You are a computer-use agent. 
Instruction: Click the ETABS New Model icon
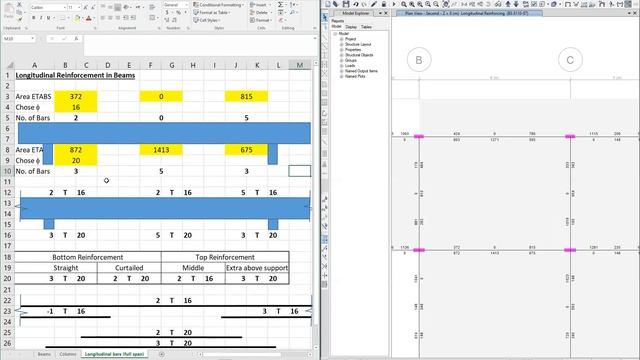327,4
